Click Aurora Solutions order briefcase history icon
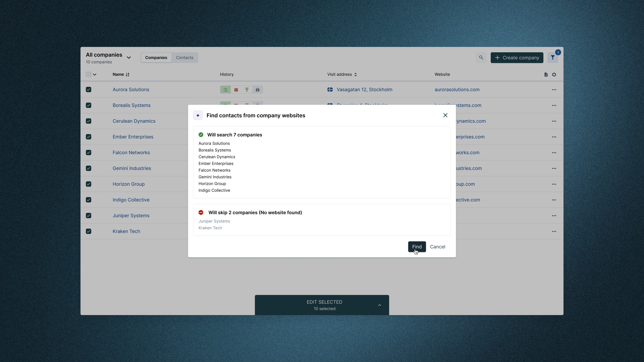Viewport: 644px width, 362px height. tap(257, 90)
